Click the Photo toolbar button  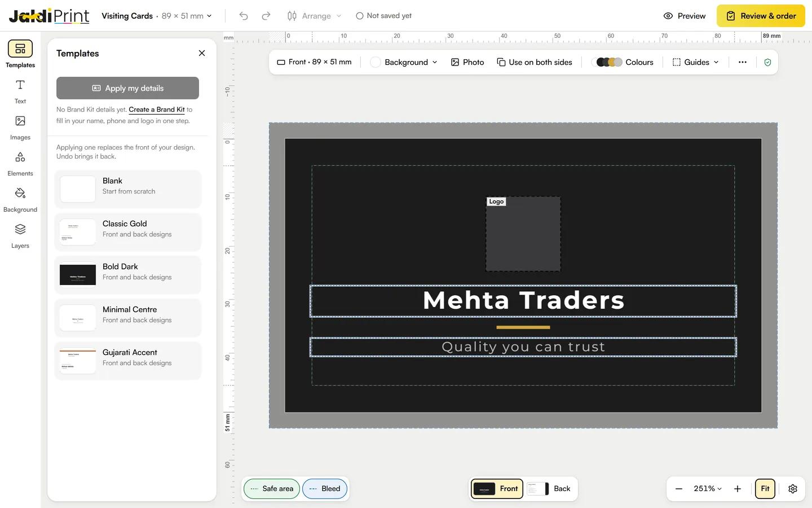(x=467, y=62)
